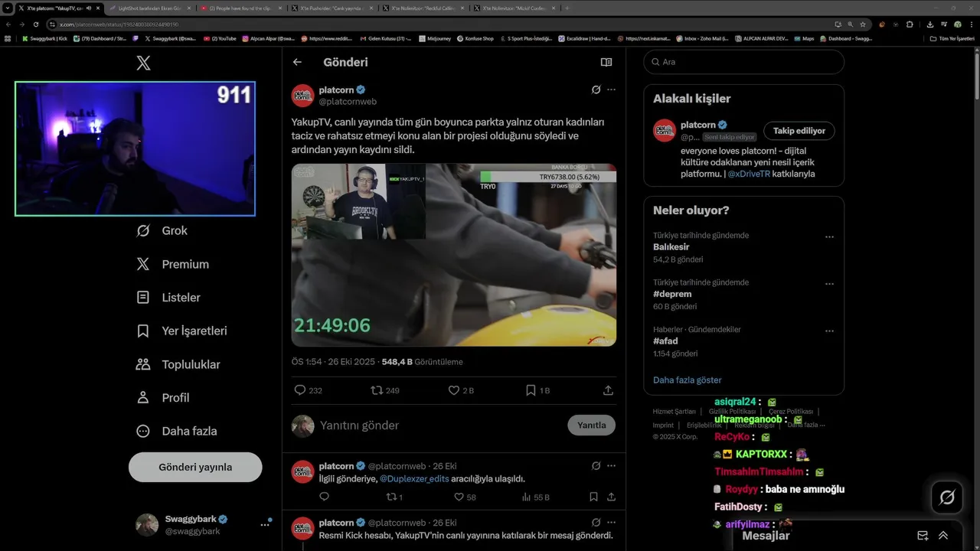This screenshot has width=980, height=551.
Task: Open Chrome three-dot menu
Action: point(971,24)
